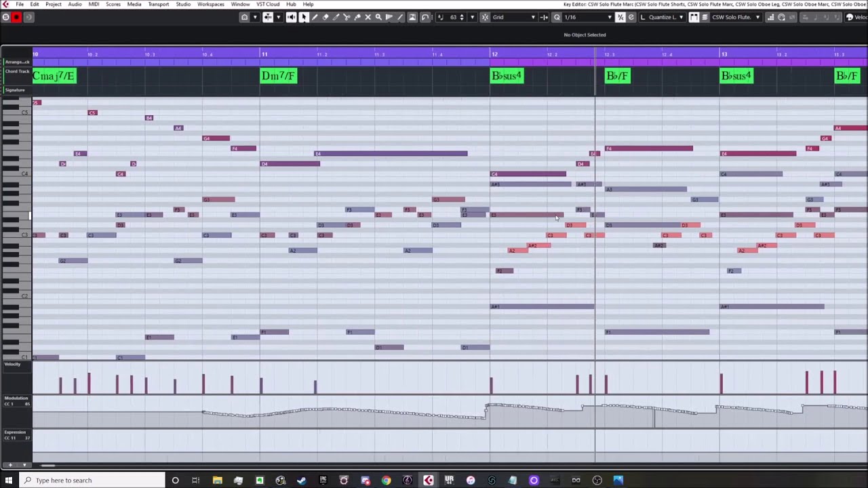Toggle Snap on/off button
Screen dimensions: 868x488
(484, 17)
